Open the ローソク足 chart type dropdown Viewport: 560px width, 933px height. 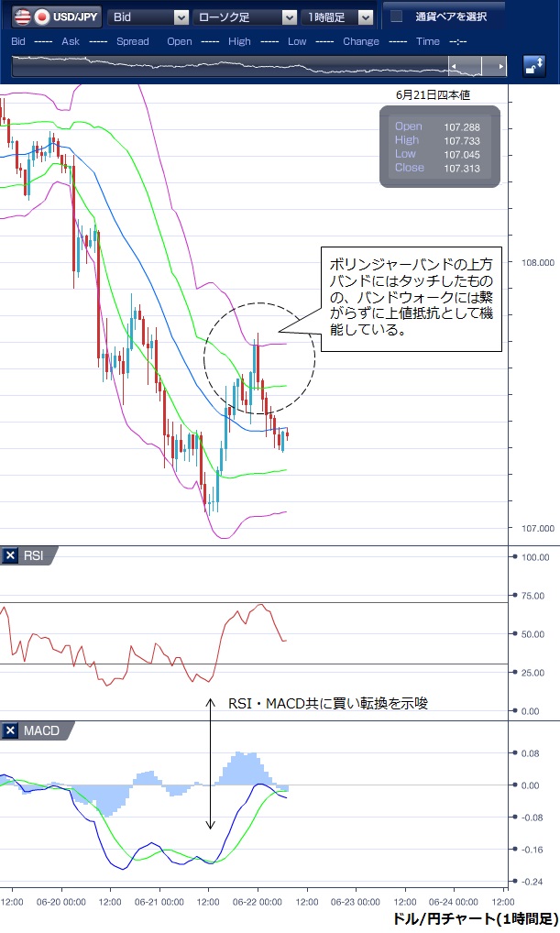247,16
